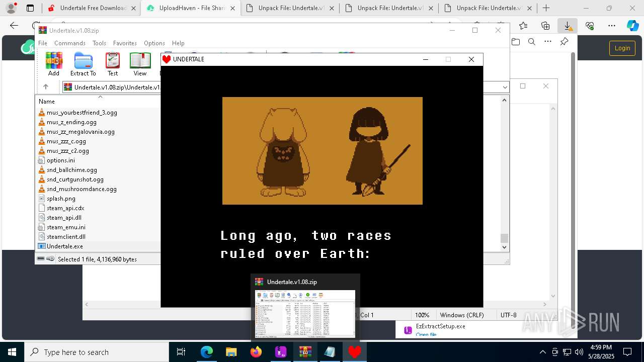Open File Explorer from the taskbar
644x362 pixels.
(x=231, y=352)
